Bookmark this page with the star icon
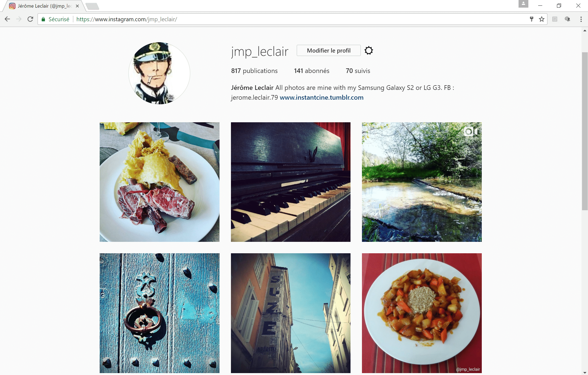This screenshot has height=375, width=588. (541, 19)
